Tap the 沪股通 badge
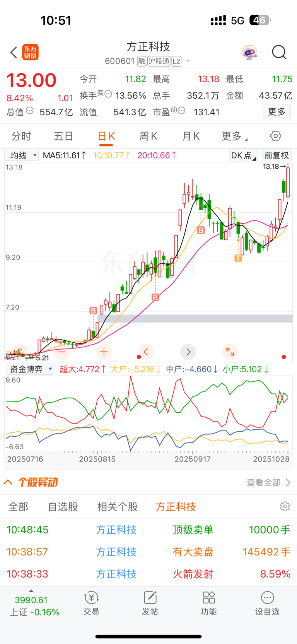 click(159, 61)
